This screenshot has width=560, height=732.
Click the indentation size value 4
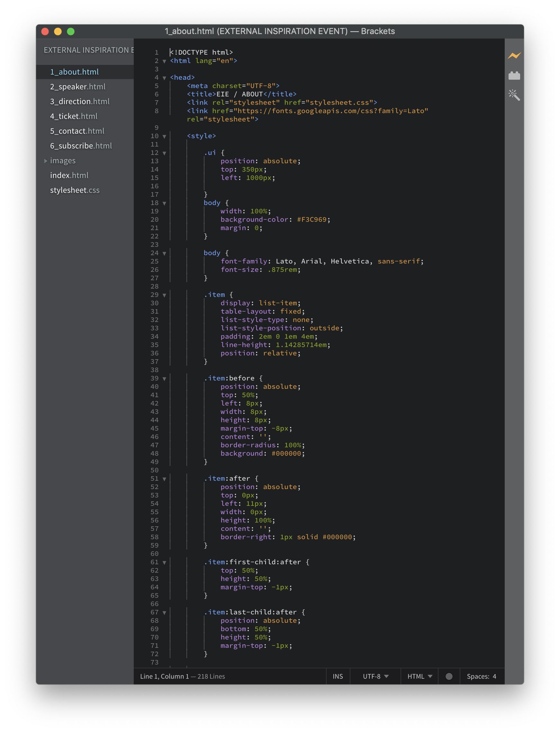coord(494,676)
